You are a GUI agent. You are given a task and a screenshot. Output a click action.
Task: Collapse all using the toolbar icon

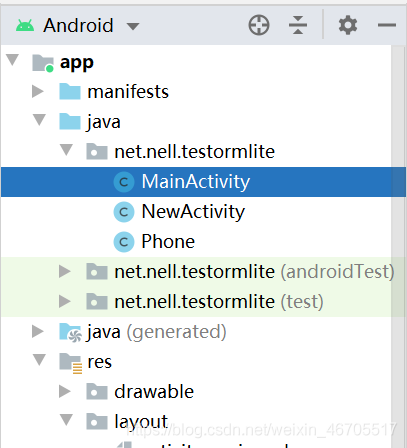click(298, 25)
